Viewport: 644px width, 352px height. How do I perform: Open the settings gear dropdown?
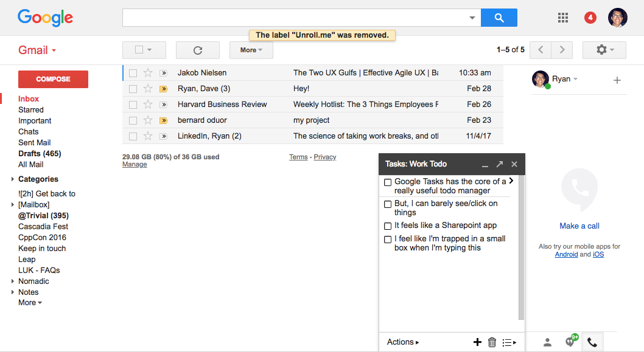click(604, 50)
